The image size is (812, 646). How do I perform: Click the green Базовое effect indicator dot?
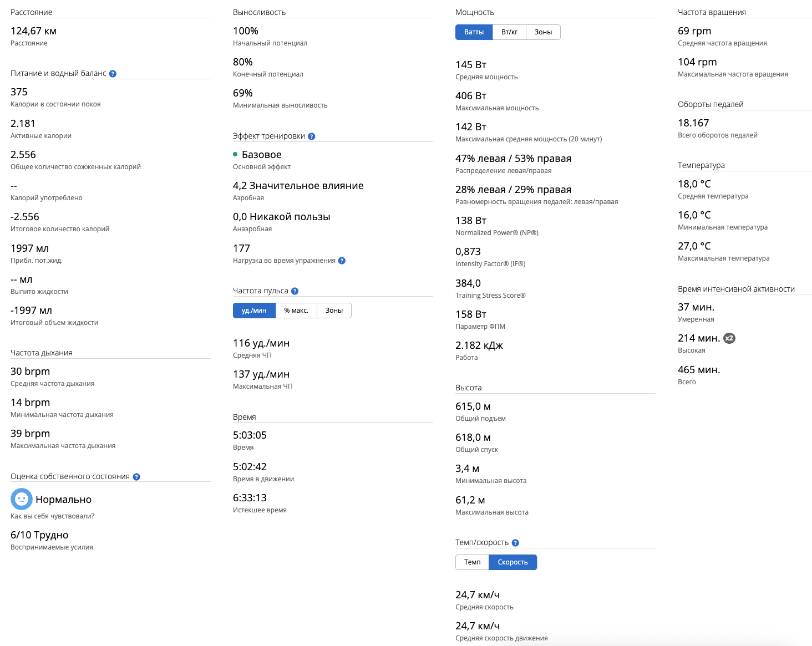click(235, 155)
